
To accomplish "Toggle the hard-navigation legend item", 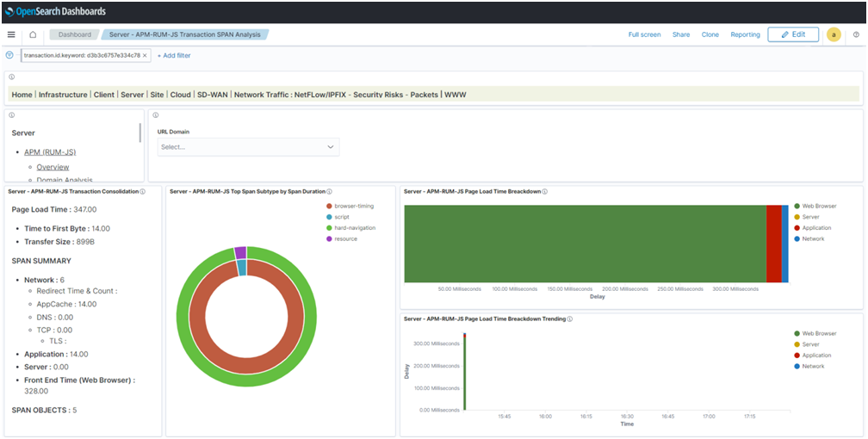I will click(x=350, y=228).
